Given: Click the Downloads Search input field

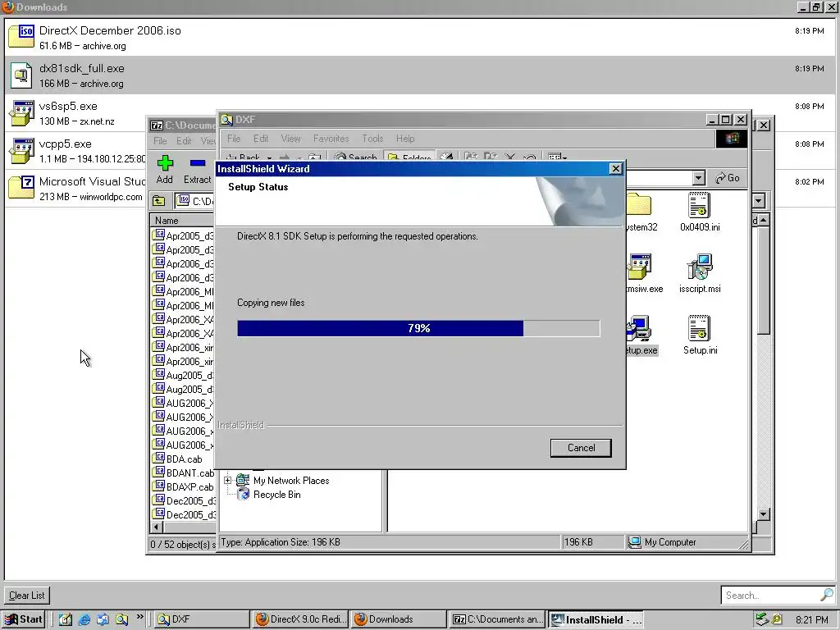Looking at the screenshot, I should pyautogui.click(x=769, y=596).
